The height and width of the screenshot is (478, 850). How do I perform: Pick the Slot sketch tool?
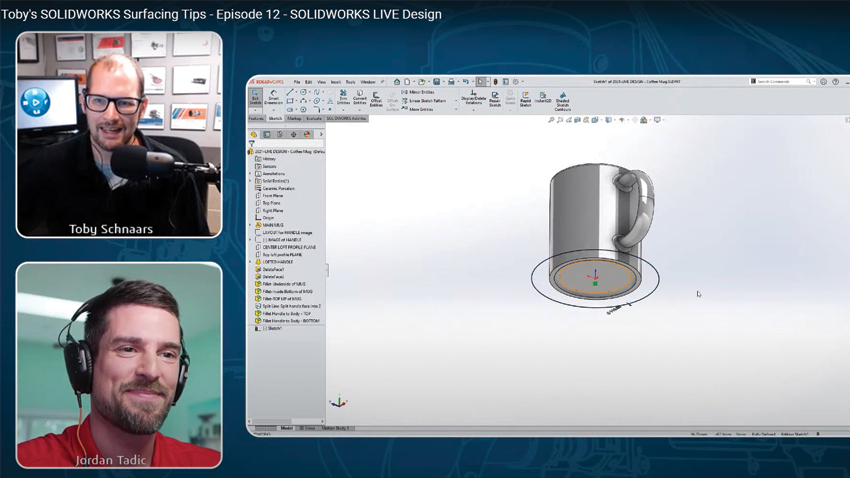pos(290,109)
